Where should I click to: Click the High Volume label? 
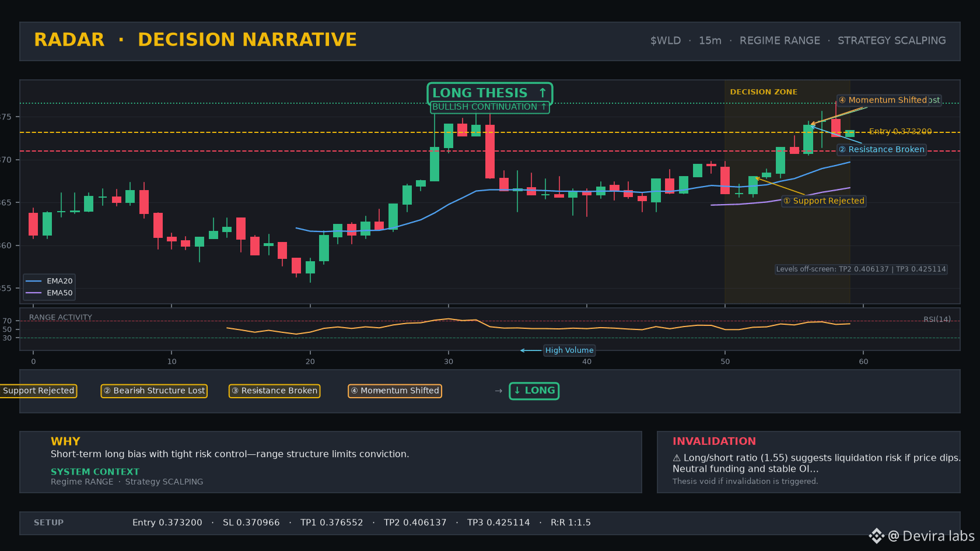point(569,350)
